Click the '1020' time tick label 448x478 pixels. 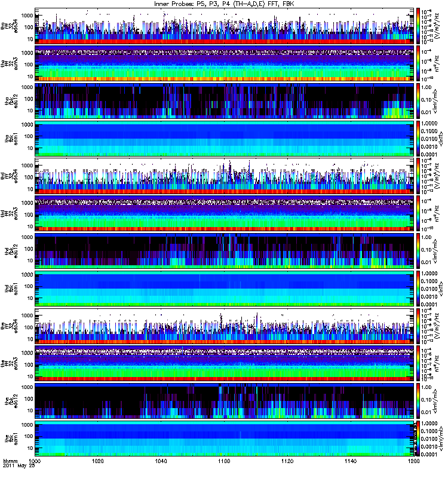[98, 461]
